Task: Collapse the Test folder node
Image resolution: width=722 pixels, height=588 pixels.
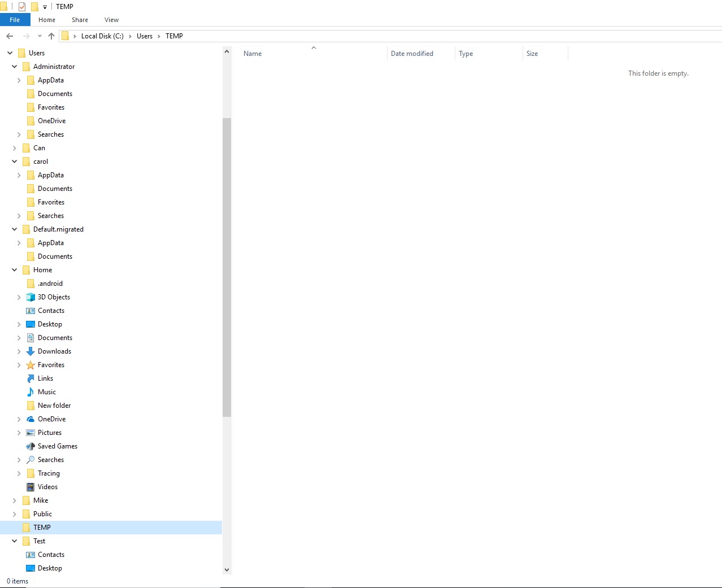Action: coord(14,541)
